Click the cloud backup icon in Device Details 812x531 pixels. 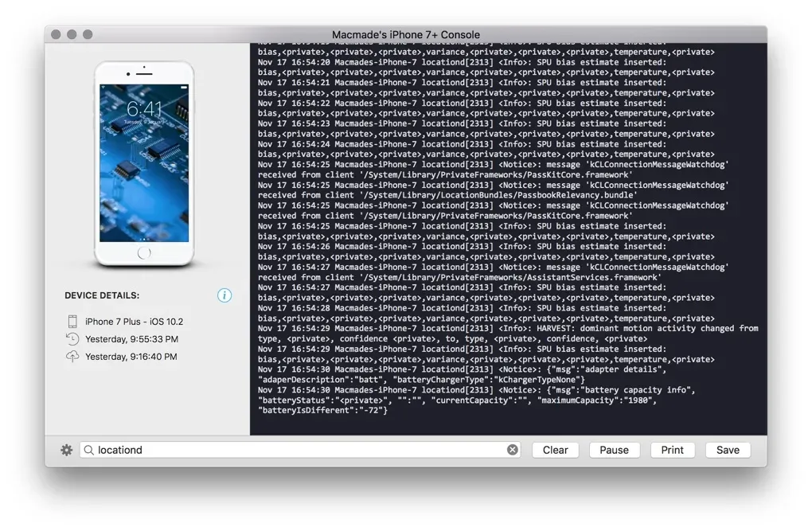click(x=74, y=356)
